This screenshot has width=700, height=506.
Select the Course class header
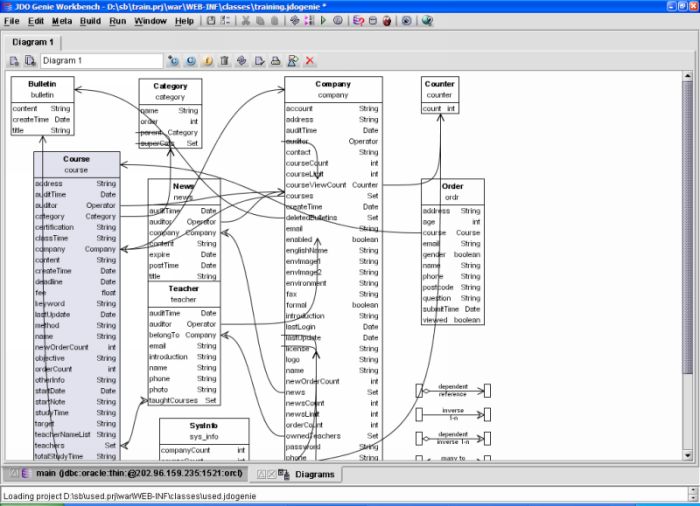click(x=76, y=164)
